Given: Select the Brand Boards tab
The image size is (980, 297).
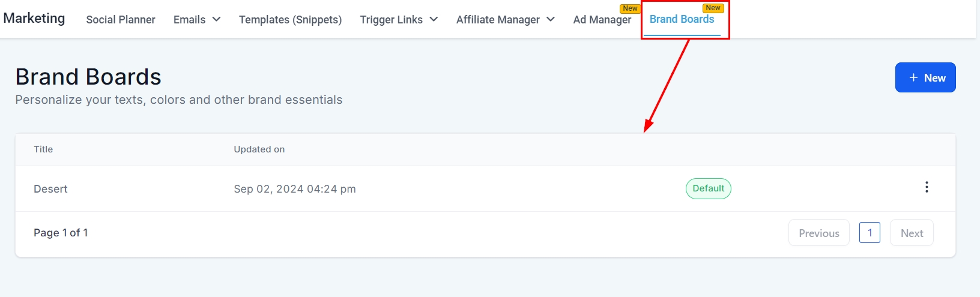Looking at the screenshot, I should (x=682, y=19).
